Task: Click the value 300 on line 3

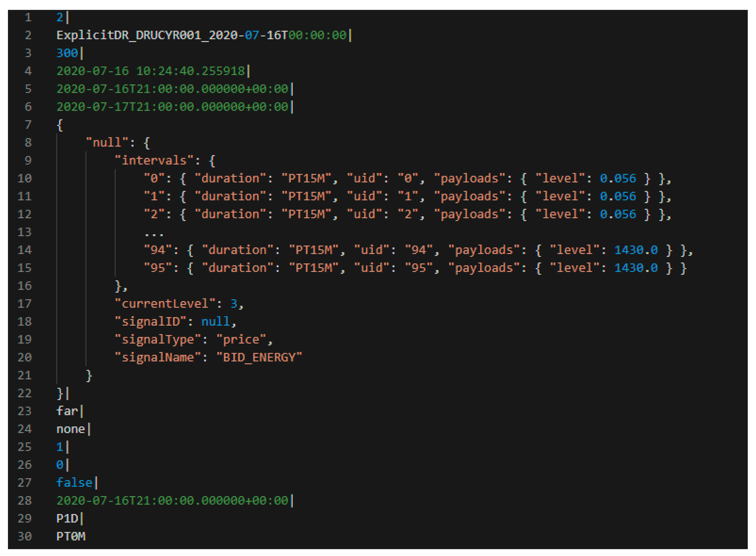Action: 67,53
